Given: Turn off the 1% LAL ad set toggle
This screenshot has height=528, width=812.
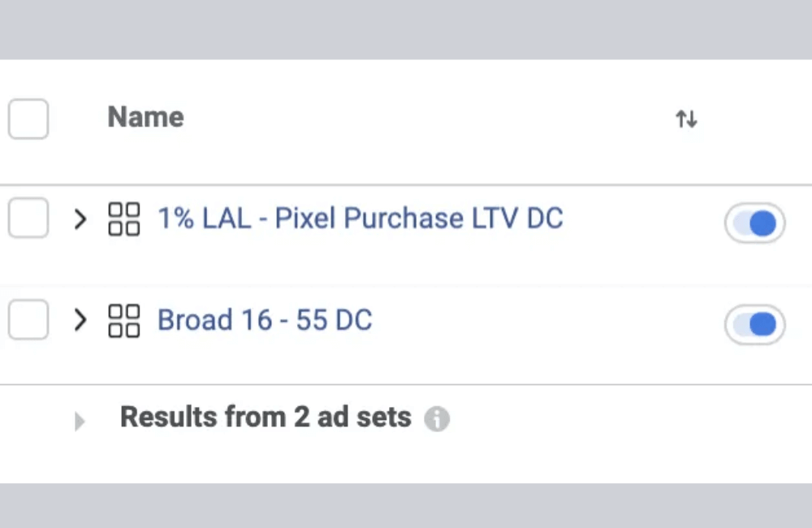Looking at the screenshot, I should coord(754,223).
